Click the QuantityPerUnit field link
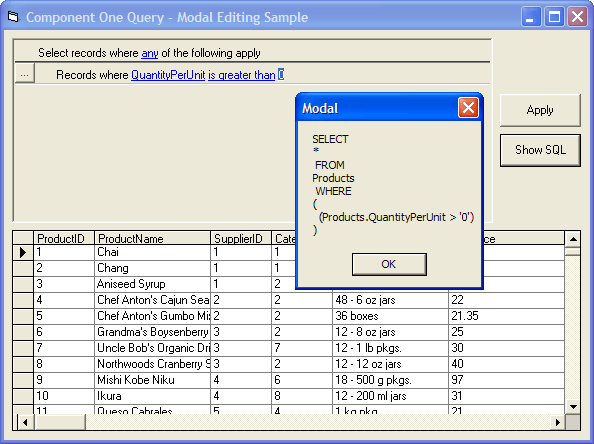594x444 pixels. pyautogui.click(x=168, y=75)
